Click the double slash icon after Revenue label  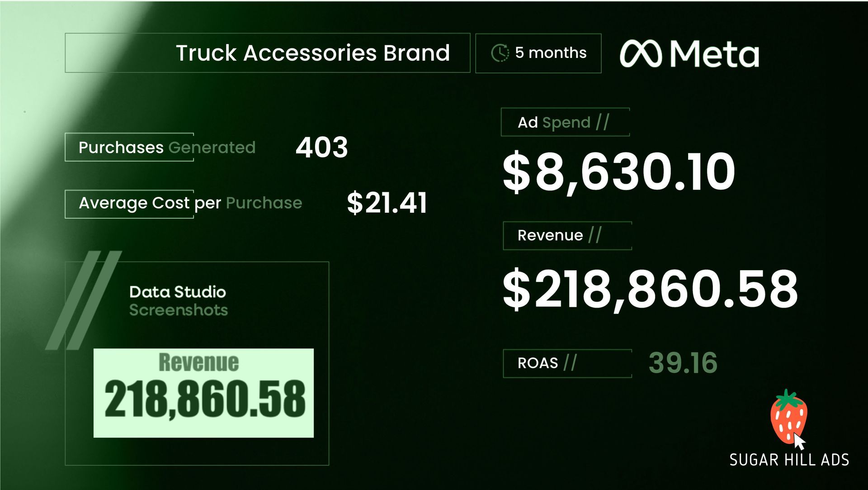594,235
